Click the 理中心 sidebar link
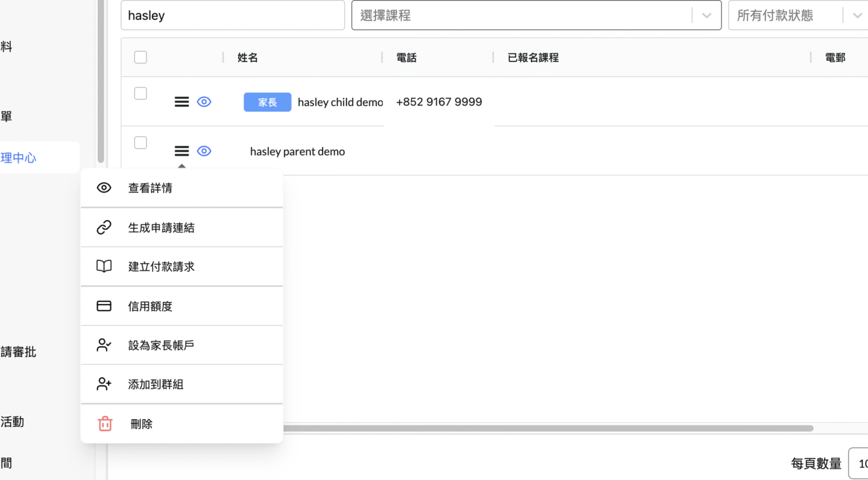868x480 pixels. click(19, 158)
